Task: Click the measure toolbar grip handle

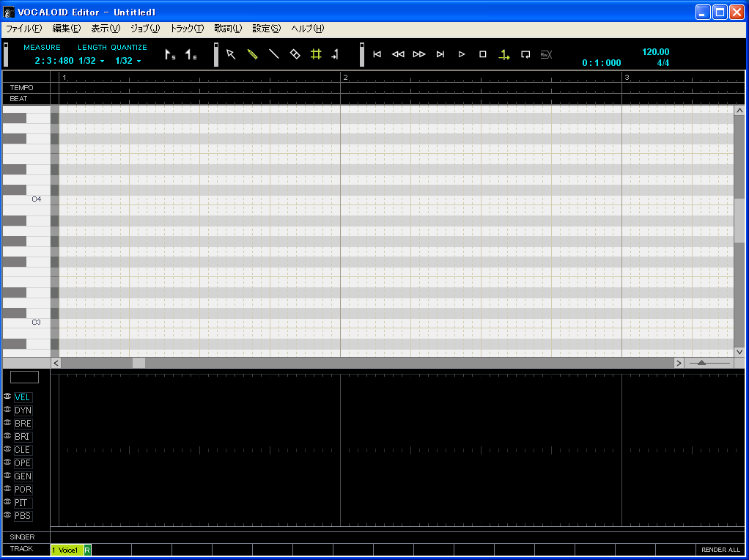Action: pyautogui.click(x=6, y=55)
